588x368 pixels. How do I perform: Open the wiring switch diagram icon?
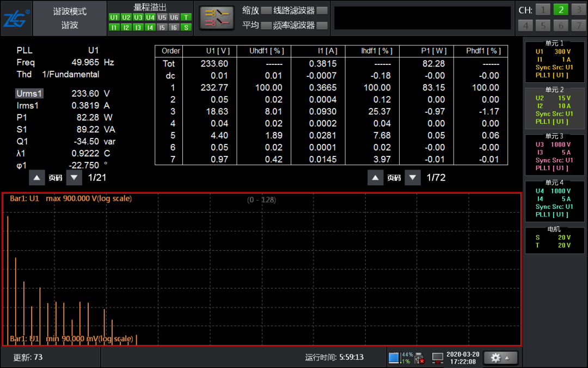point(216,17)
